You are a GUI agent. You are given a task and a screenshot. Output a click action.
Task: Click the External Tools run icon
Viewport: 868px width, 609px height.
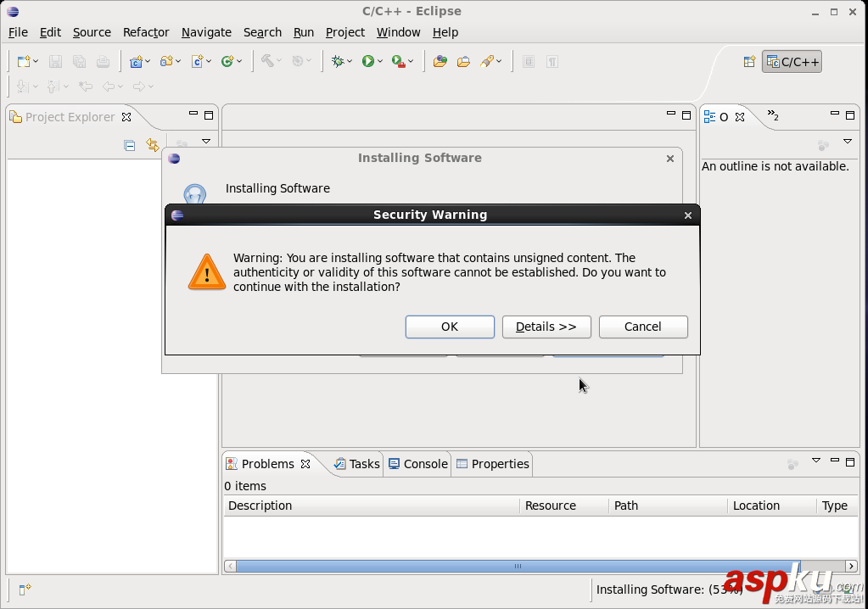pyautogui.click(x=398, y=61)
